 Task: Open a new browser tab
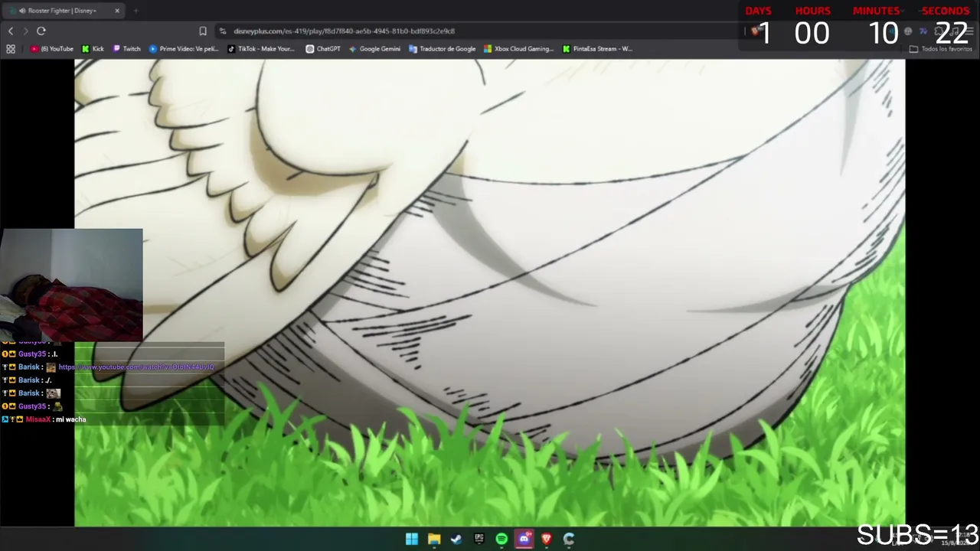point(136,11)
